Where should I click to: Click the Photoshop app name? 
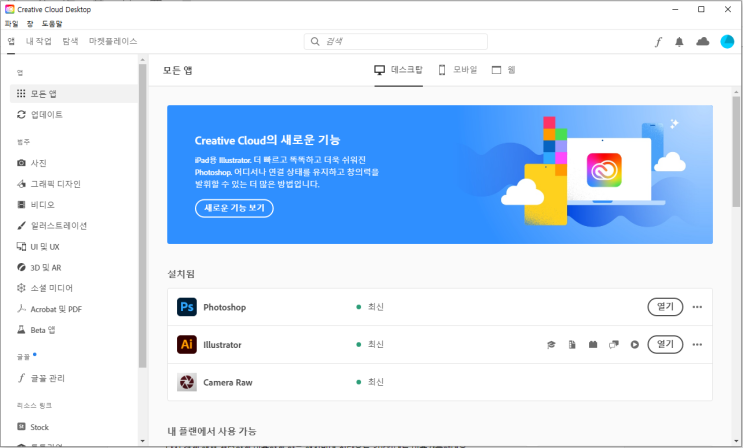[225, 307]
